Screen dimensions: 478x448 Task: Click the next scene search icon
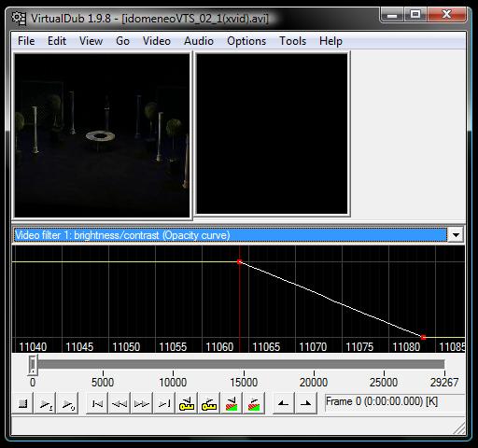(x=254, y=403)
